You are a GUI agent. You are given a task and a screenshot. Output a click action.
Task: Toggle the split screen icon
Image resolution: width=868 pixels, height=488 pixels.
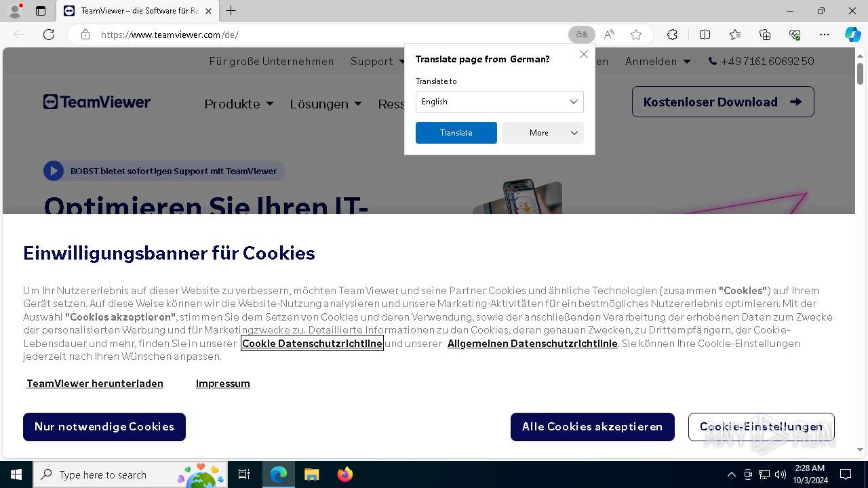click(705, 35)
